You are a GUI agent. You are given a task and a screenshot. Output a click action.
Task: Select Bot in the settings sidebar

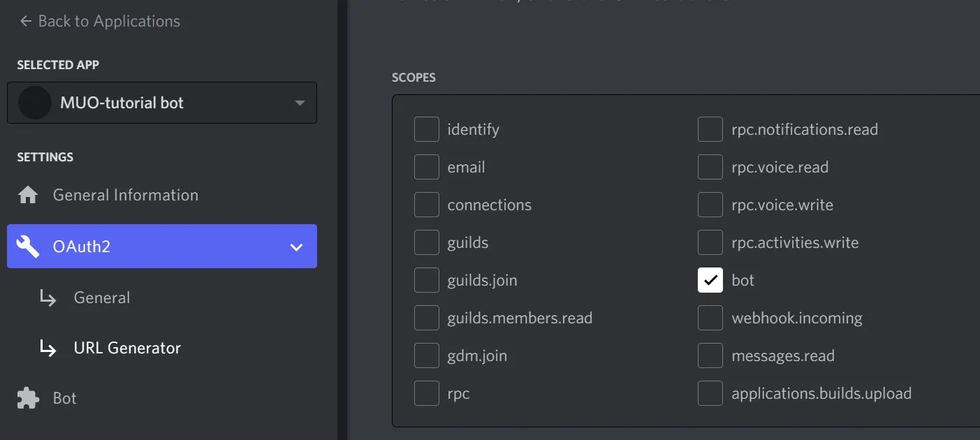click(64, 397)
